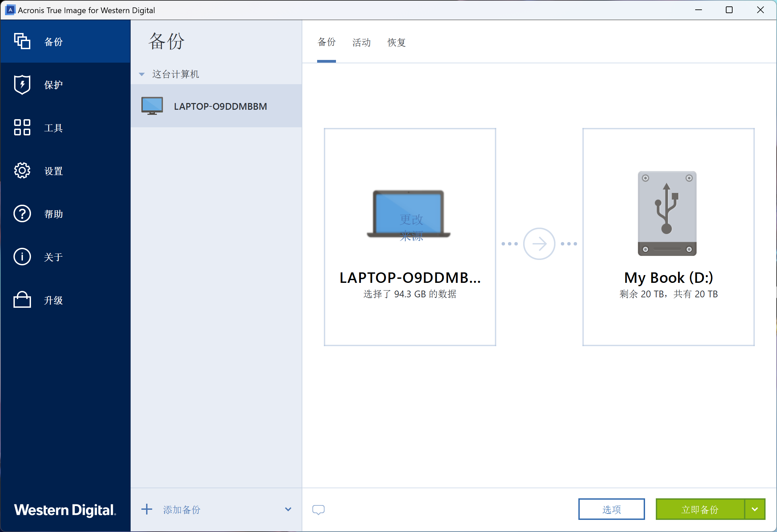Switch to the 活动 tab
This screenshot has height=532, width=777.
coord(362,42)
